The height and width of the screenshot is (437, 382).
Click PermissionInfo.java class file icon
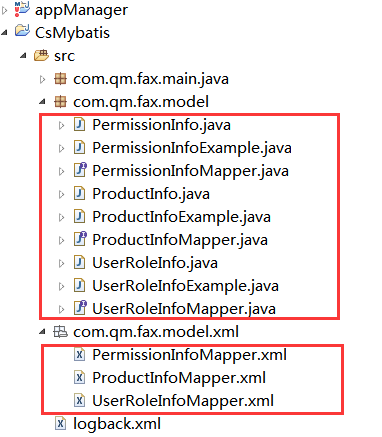[x=79, y=125]
